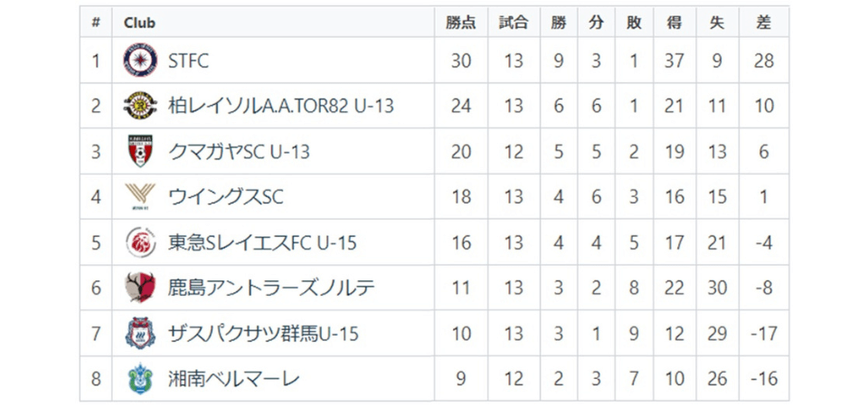The image size is (868, 407).
Task: Click the ザスパクサツ群馬U-15 crest icon
Action: 140,333
